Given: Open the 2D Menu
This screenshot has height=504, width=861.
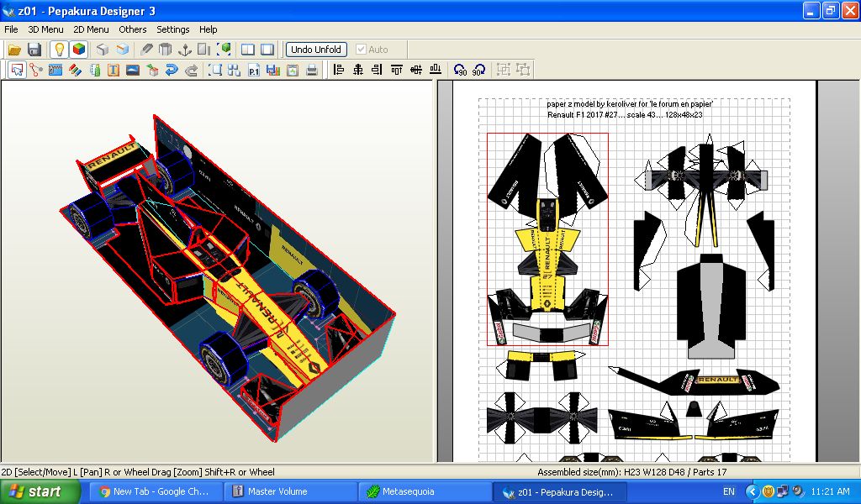Looking at the screenshot, I should click(x=91, y=29).
